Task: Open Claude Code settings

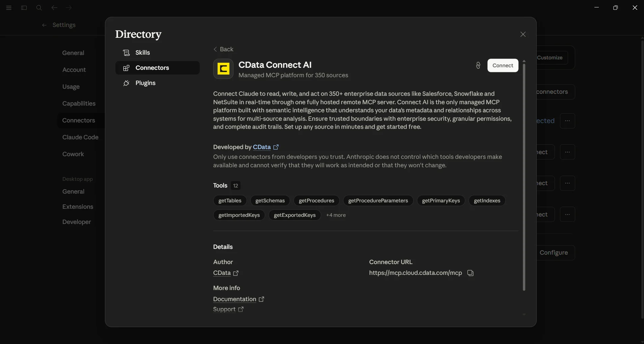Action: (x=80, y=137)
